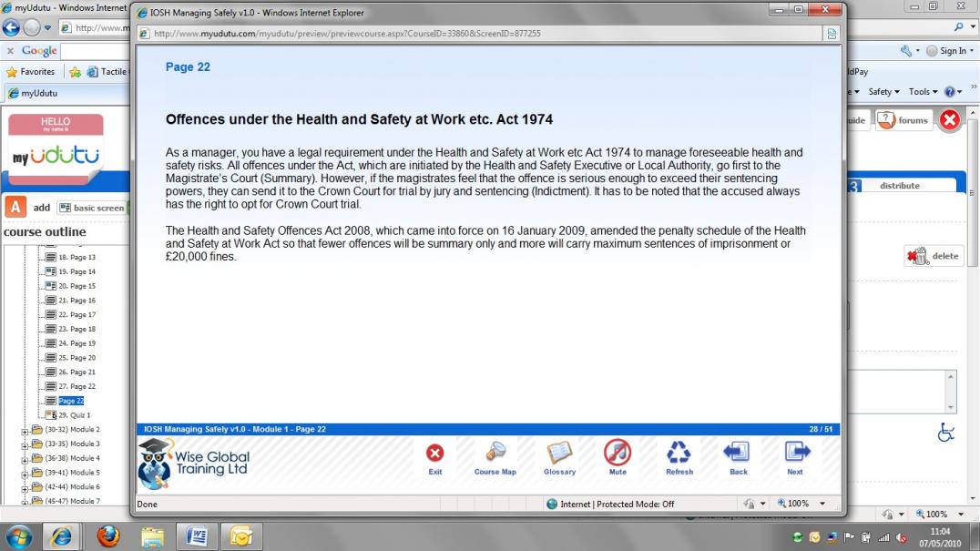Viewport: 980px width, 551px height.
Task: Open Internet Explorer from taskbar
Action: click(x=61, y=536)
